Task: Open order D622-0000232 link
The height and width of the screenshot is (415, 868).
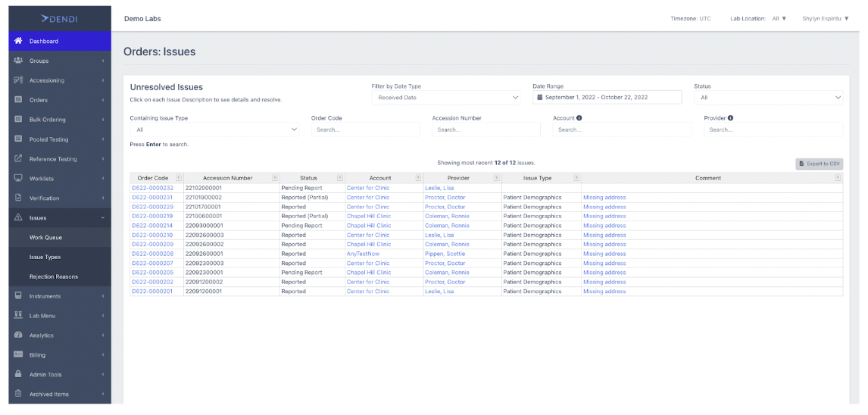Action: pos(152,188)
